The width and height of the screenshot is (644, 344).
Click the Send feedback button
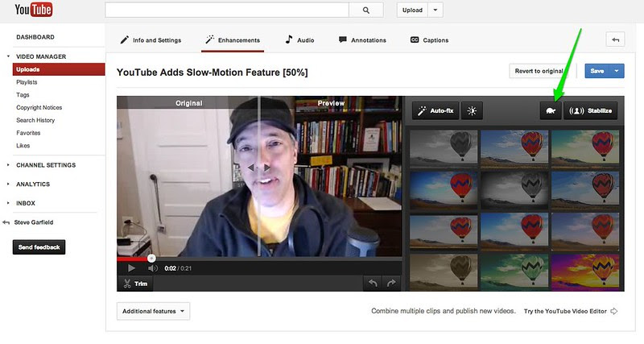(x=39, y=247)
